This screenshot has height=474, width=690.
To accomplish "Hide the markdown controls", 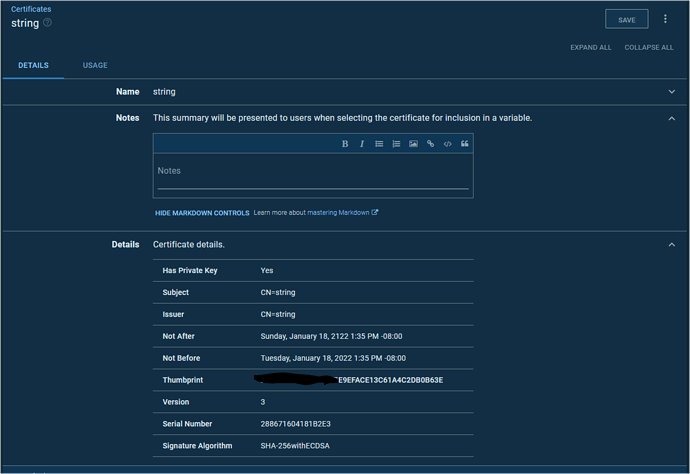I will [x=202, y=213].
